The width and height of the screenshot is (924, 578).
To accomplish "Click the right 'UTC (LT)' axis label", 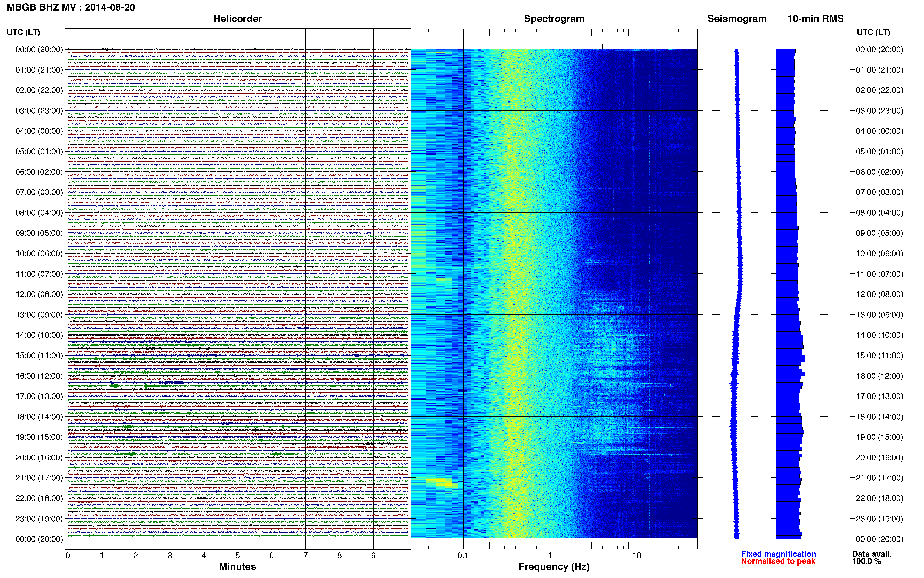I will [x=873, y=32].
